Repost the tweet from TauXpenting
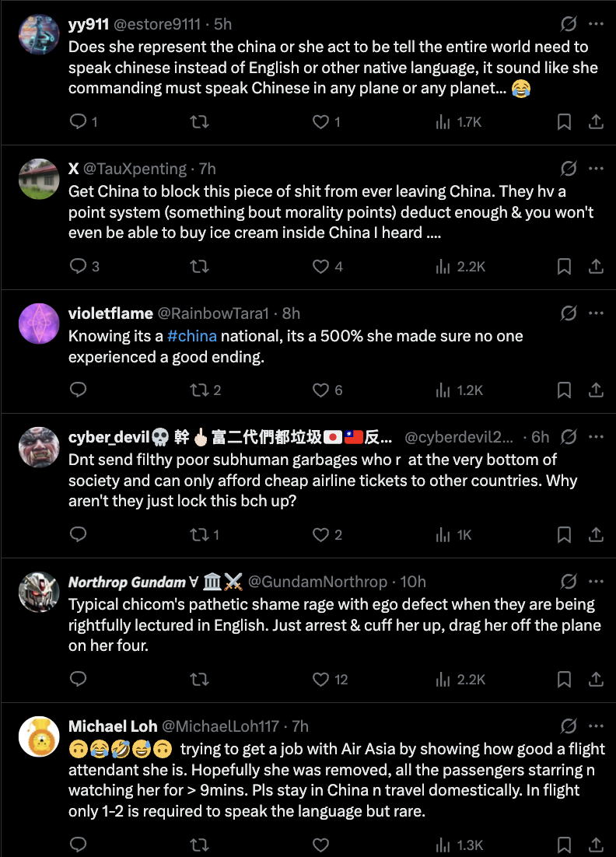This screenshot has height=857, width=616. point(199,267)
